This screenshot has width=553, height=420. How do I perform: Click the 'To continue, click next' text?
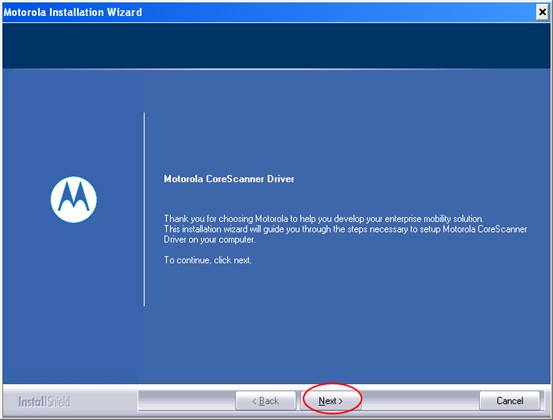point(207,260)
